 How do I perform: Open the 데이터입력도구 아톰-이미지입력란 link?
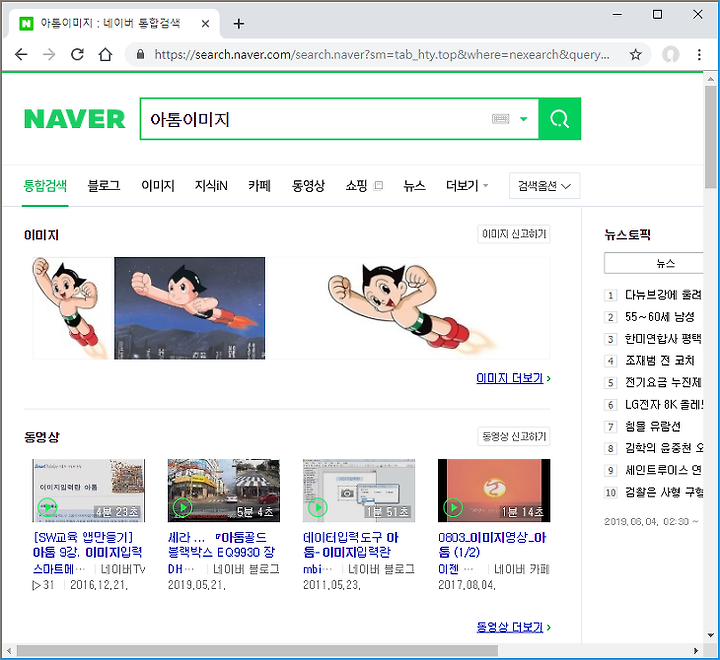[351, 545]
